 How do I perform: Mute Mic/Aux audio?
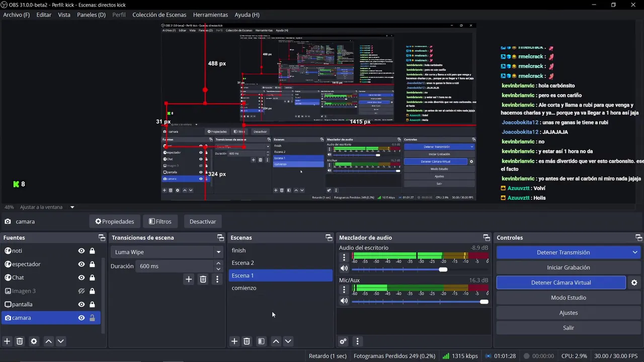tap(344, 301)
